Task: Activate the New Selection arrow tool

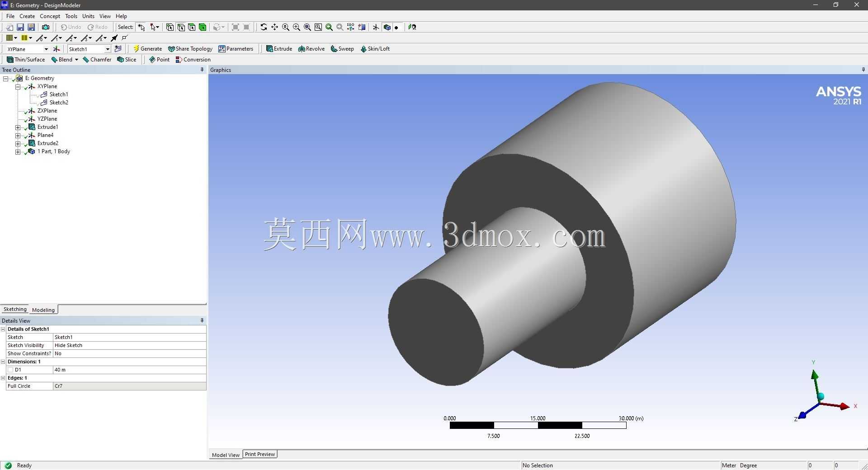Action: click(x=142, y=27)
